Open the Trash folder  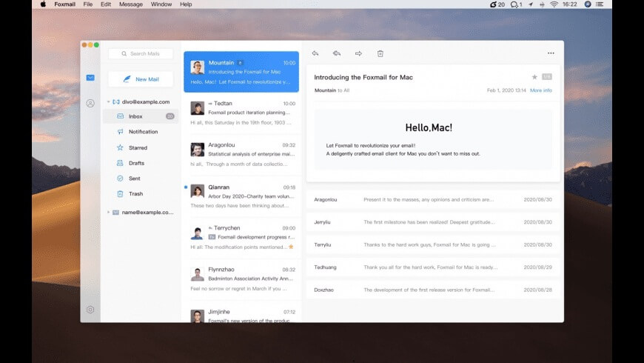pos(141,193)
